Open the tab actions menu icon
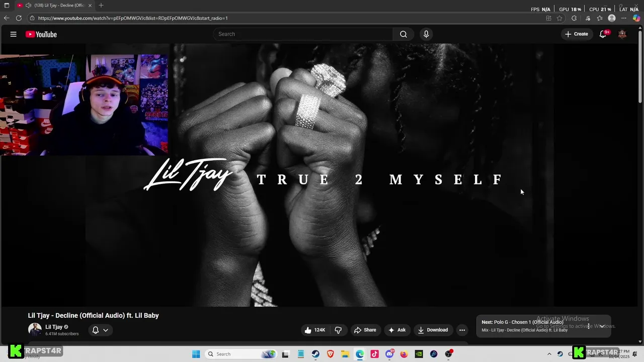 point(7,6)
